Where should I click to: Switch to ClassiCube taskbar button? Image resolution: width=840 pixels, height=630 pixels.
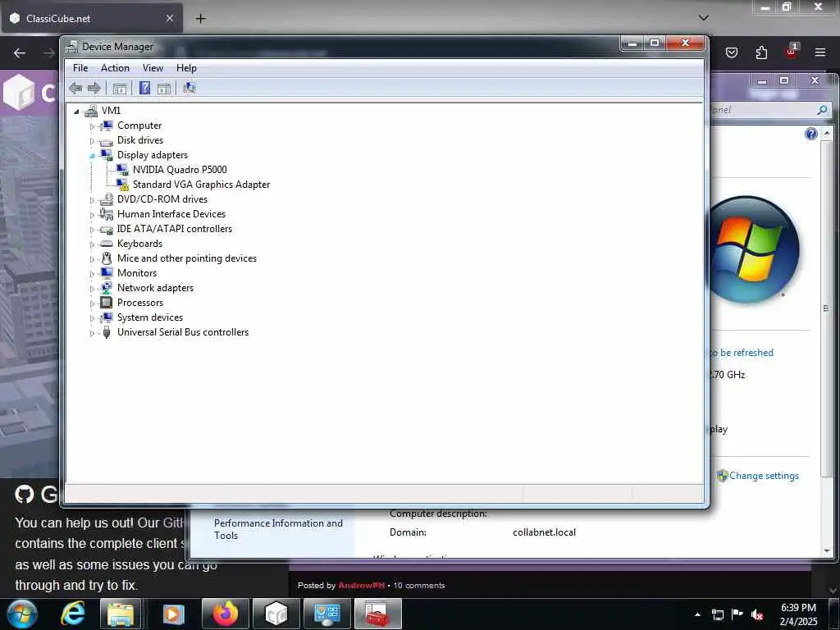click(x=276, y=614)
